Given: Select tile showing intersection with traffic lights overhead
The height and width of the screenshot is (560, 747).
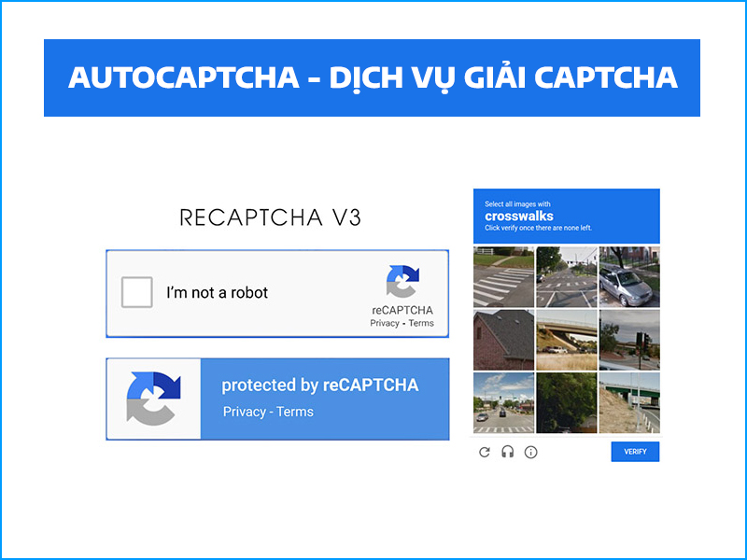Looking at the screenshot, I should click(567, 276).
